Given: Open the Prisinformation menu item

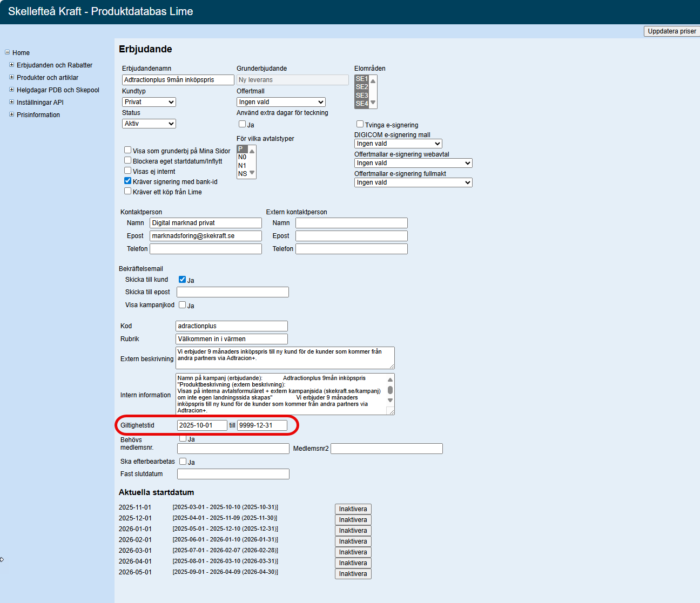Looking at the screenshot, I should 38,115.
